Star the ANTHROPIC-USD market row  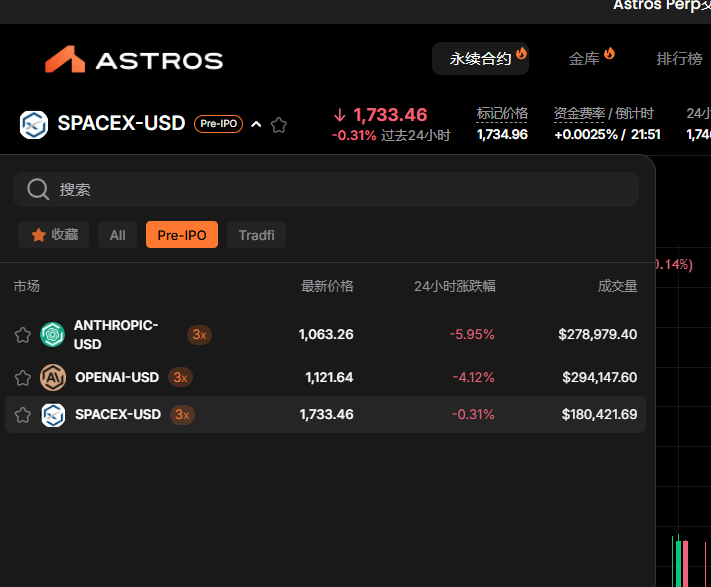(23, 335)
